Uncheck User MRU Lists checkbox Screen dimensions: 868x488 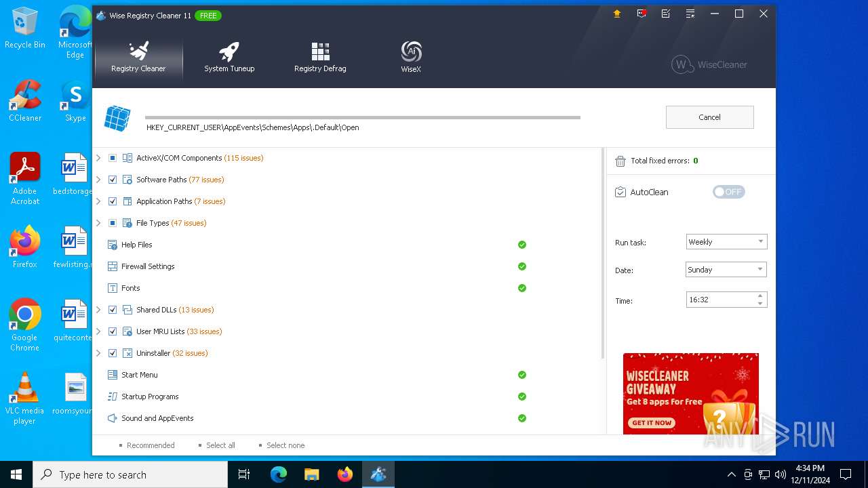coord(113,331)
